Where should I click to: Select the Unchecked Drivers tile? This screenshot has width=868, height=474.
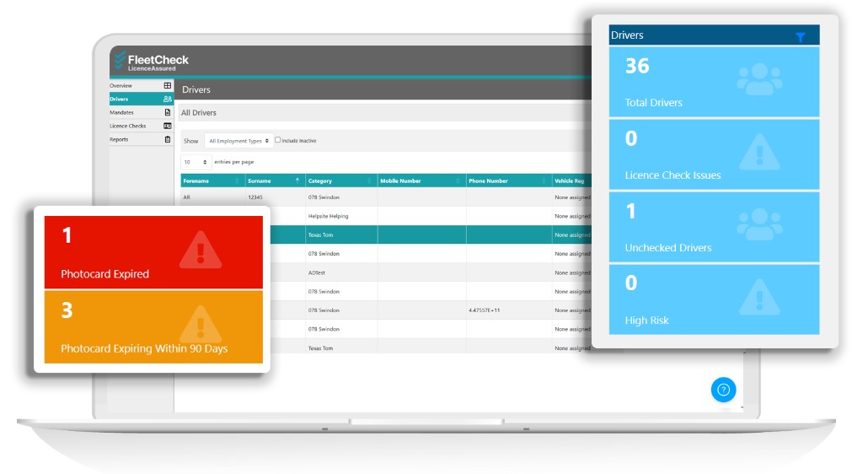(x=713, y=227)
